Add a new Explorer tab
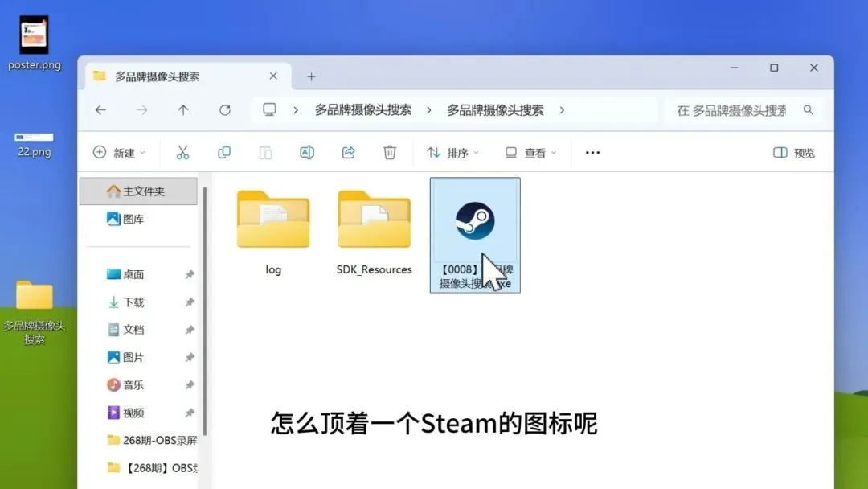 311,76
